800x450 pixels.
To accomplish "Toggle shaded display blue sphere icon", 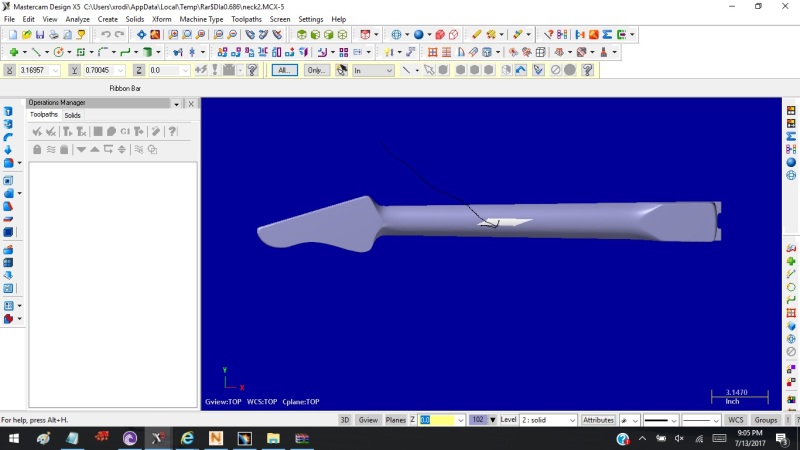I will pos(419,35).
